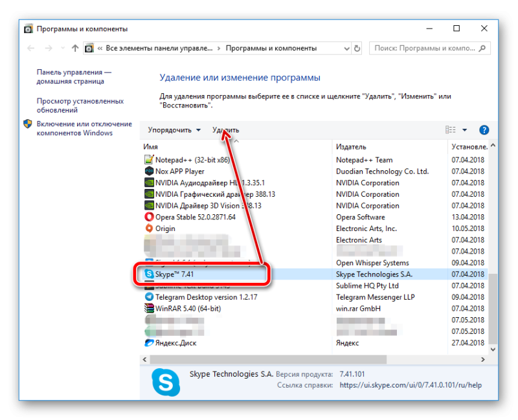This screenshot has width=518, height=420.
Task: Click the Telegram Desktop icon
Action: pos(149,297)
